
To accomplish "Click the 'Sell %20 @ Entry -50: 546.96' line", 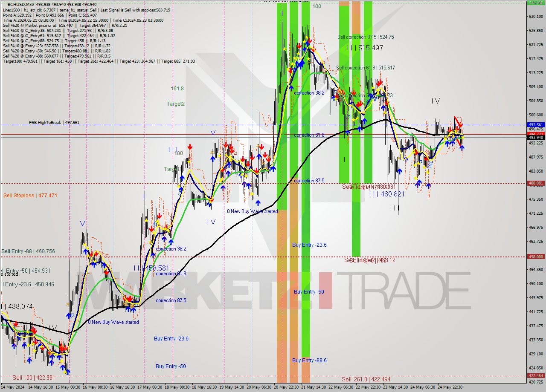I will 56,51.
